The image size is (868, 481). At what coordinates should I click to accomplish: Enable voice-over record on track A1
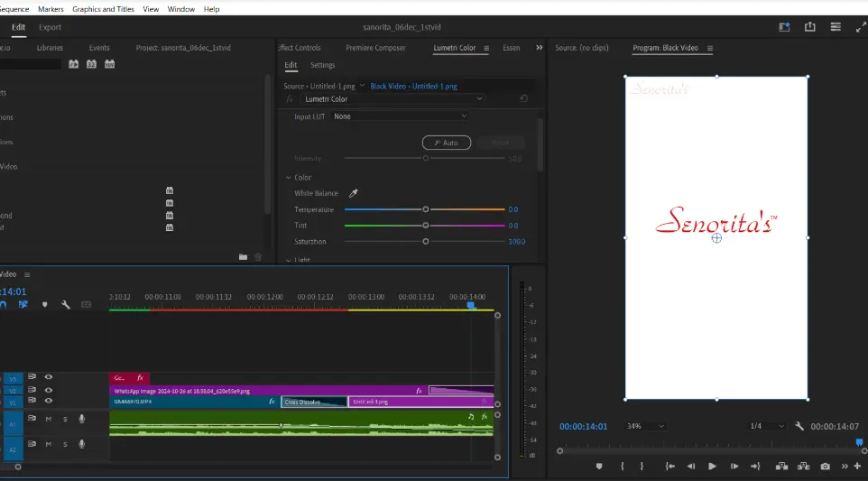(x=82, y=419)
